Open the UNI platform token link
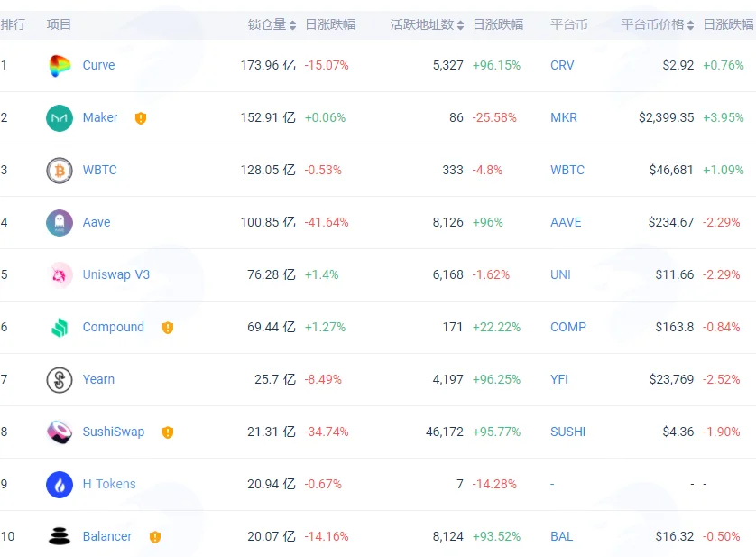Screen dimensions: 756x557 560,274
